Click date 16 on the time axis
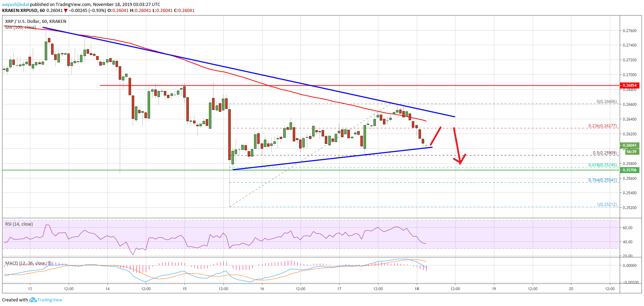 [x=262, y=289]
